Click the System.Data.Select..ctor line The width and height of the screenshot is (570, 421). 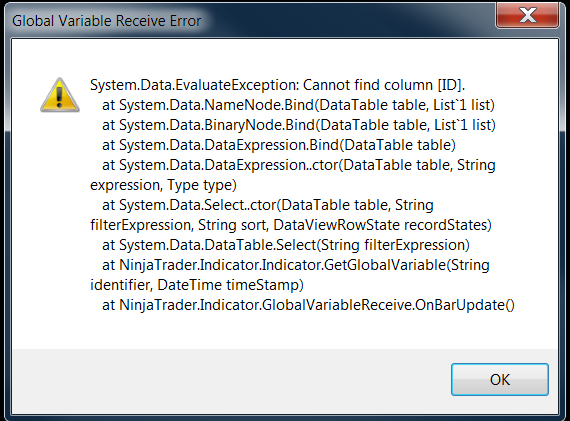[x=268, y=205]
